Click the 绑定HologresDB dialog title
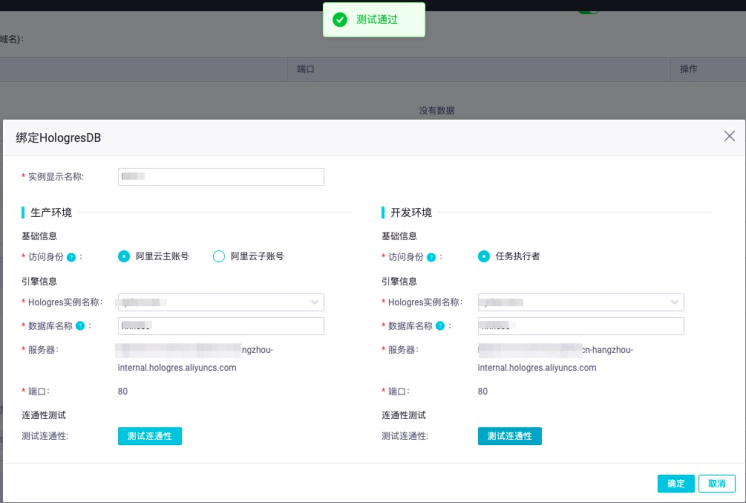The width and height of the screenshot is (746, 503). click(59, 138)
